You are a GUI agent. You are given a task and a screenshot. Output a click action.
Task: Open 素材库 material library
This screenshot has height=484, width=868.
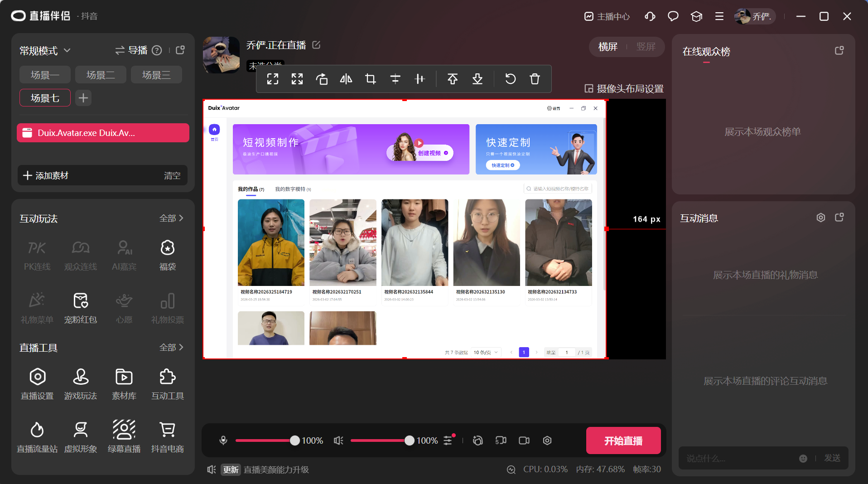[x=124, y=384]
